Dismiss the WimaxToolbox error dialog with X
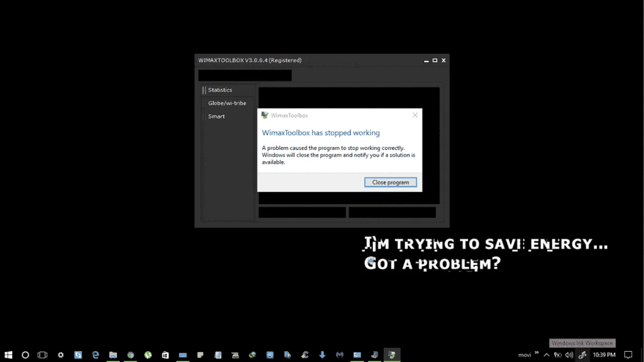644x362 pixels. tap(415, 115)
